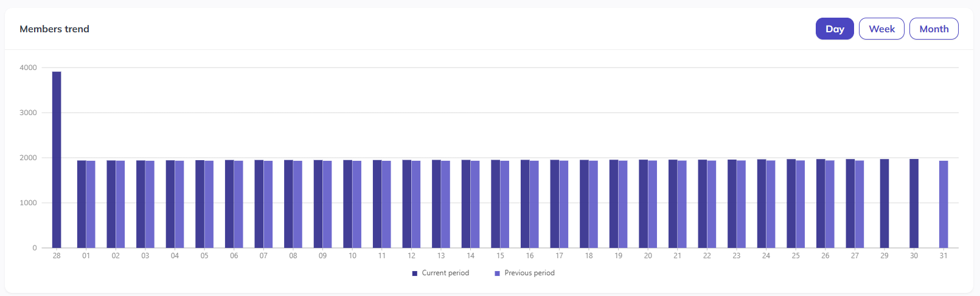Select the Day view button
Viewport: 980px width, 296px height.
click(835, 29)
